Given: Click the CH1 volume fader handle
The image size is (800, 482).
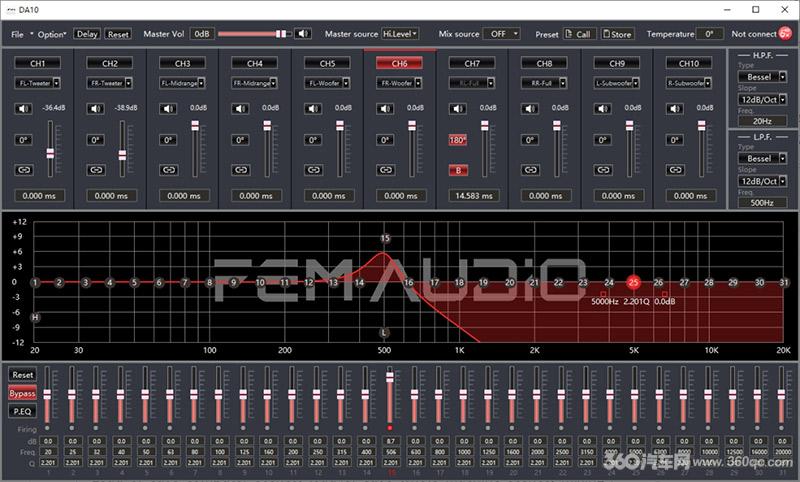Looking at the screenshot, I should click(x=50, y=153).
